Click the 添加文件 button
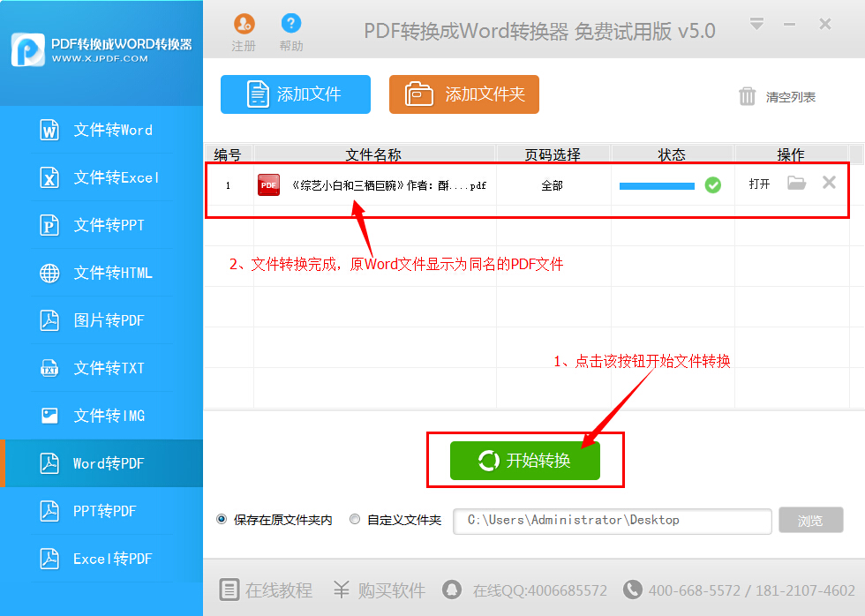This screenshot has width=865, height=616. (x=296, y=94)
